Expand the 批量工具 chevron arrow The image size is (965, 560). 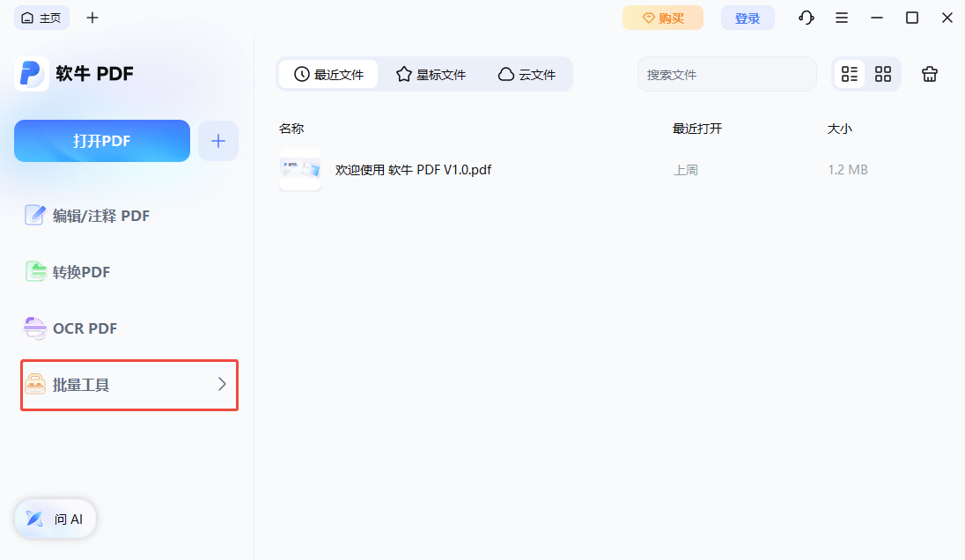click(x=222, y=385)
